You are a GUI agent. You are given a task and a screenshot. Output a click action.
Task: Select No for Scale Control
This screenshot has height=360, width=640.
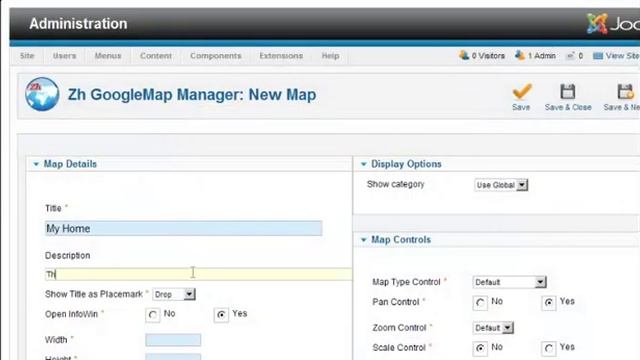click(480, 348)
